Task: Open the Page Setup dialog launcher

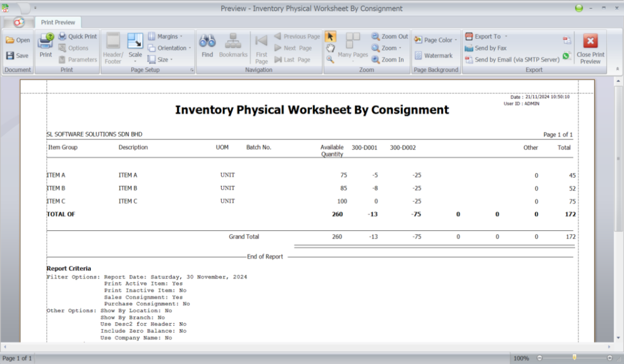Action: [x=191, y=70]
